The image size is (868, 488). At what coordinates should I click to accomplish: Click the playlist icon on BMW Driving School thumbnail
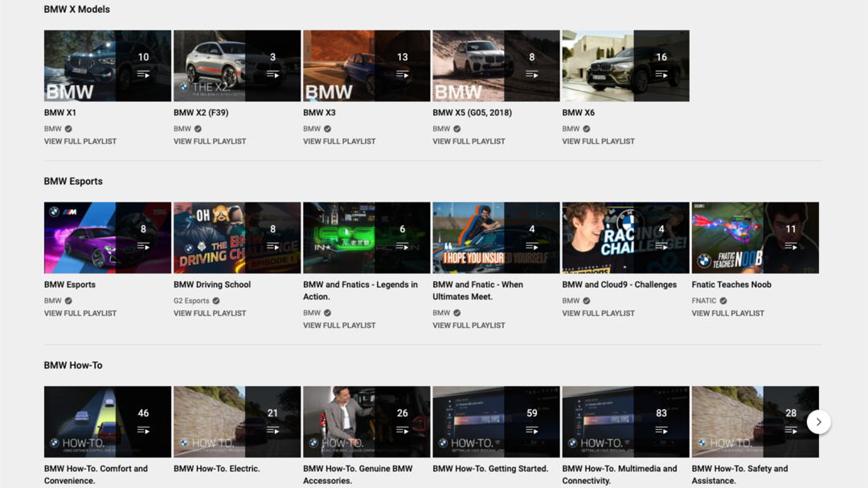click(x=273, y=246)
